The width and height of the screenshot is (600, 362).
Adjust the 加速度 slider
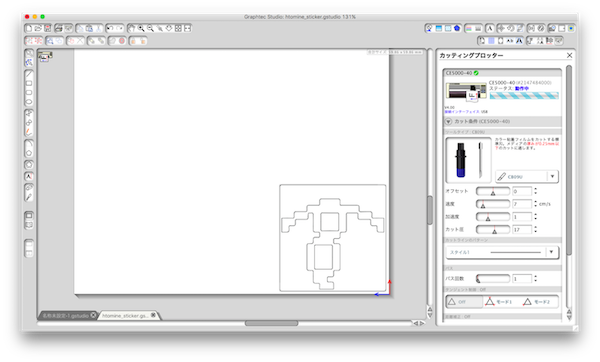tap(493, 217)
